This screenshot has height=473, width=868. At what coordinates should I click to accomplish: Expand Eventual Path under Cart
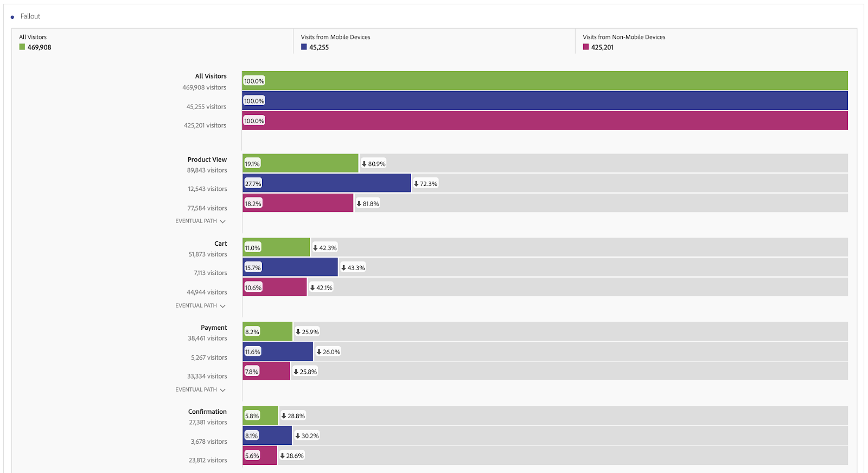(200, 306)
